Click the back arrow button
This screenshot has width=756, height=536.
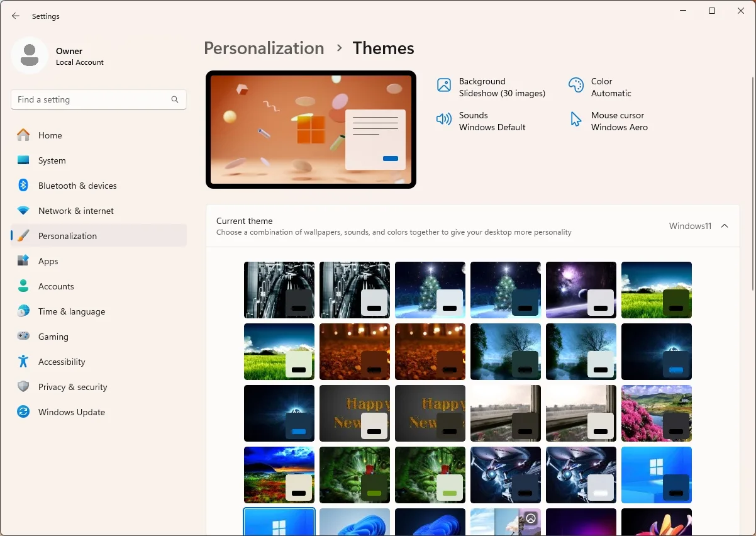(x=15, y=16)
